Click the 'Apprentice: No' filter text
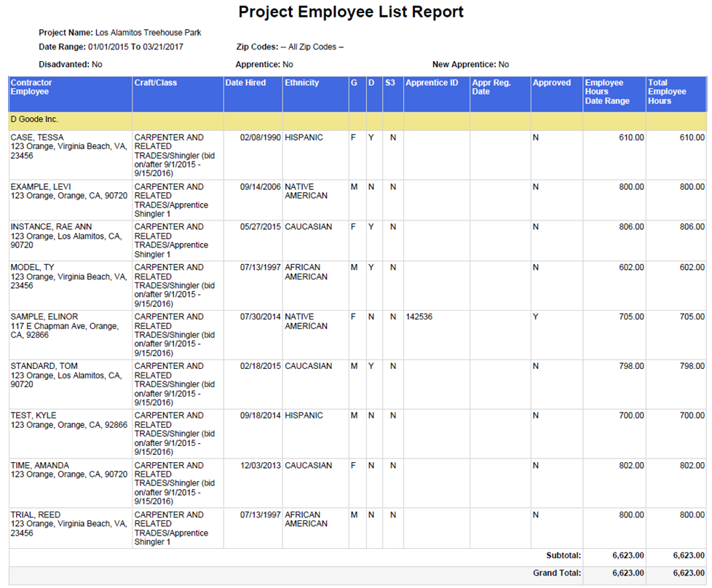The height and width of the screenshot is (588, 712). [x=264, y=65]
